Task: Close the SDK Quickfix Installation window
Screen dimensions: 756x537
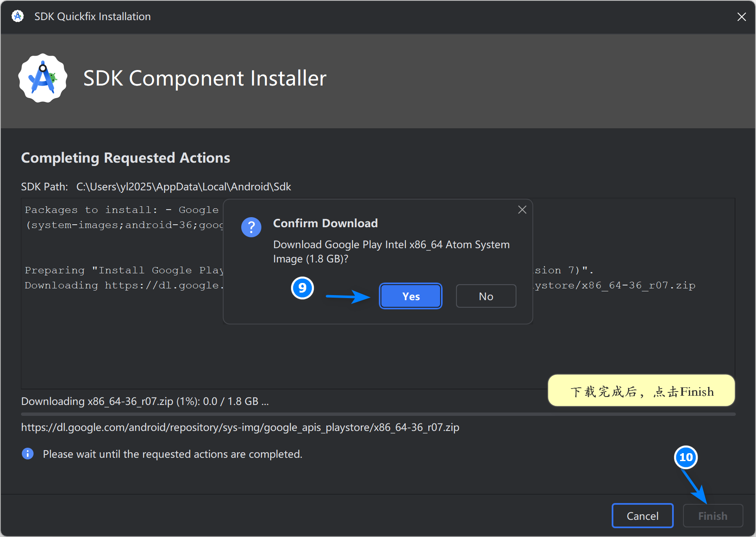Action: click(741, 17)
